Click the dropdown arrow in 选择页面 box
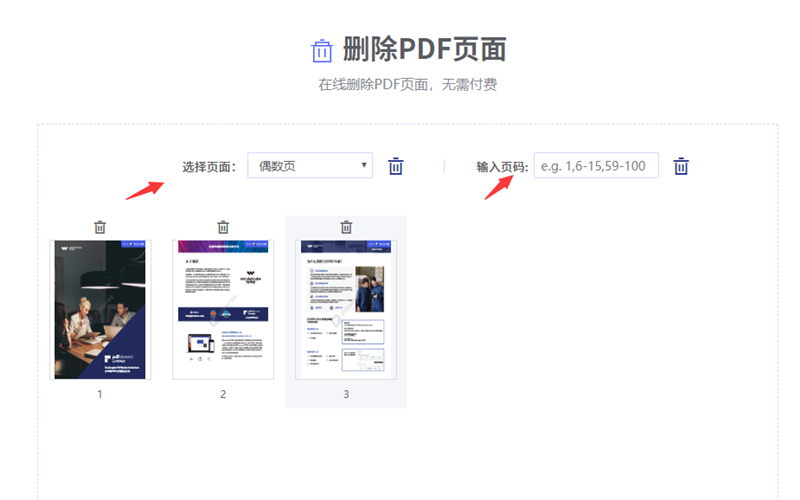This screenshot has height=500, width=800. coord(364,166)
